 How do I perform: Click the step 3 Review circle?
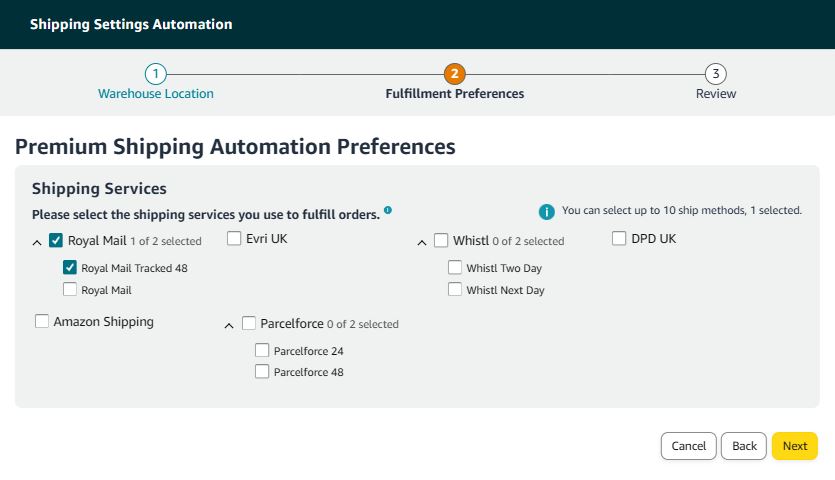pyautogui.click(x=716, y=74)
